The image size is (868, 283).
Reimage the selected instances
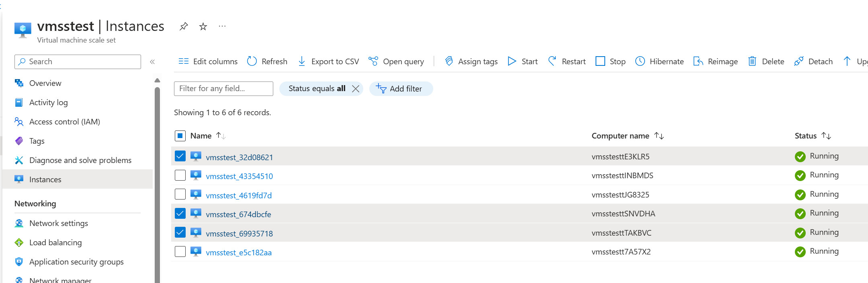pos(716,61)
